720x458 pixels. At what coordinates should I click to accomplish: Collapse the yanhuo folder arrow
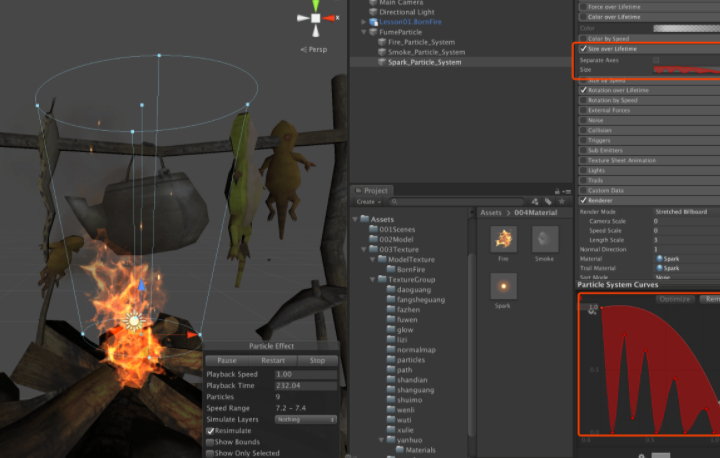[381, 440]
